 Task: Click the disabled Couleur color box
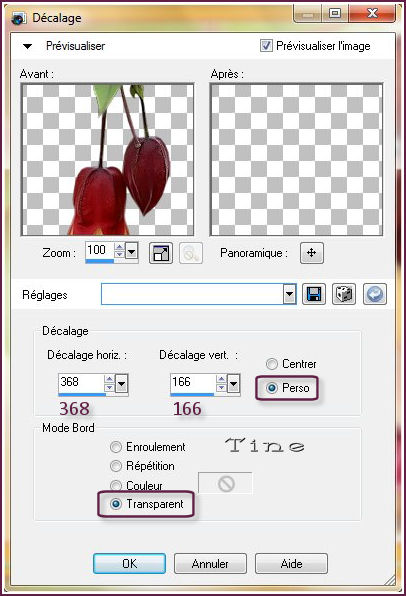225,483
